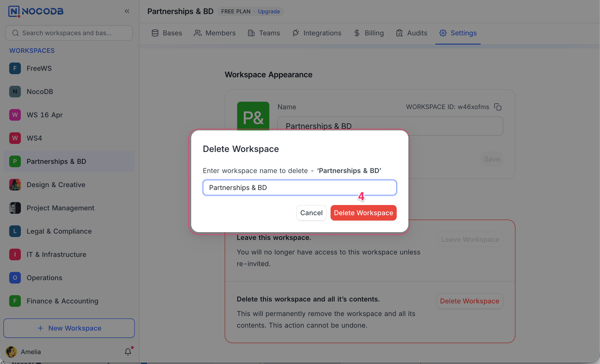Switch to the Members tab
This screenshot has width=600, height=364.
215,33
